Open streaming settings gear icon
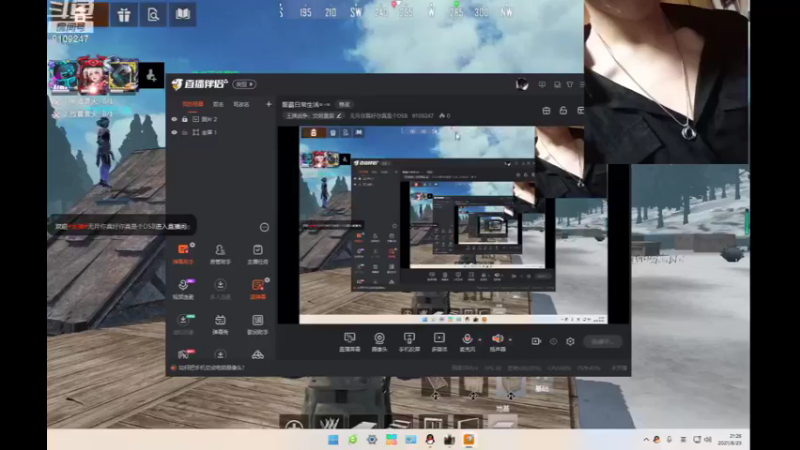 (570, 341)
